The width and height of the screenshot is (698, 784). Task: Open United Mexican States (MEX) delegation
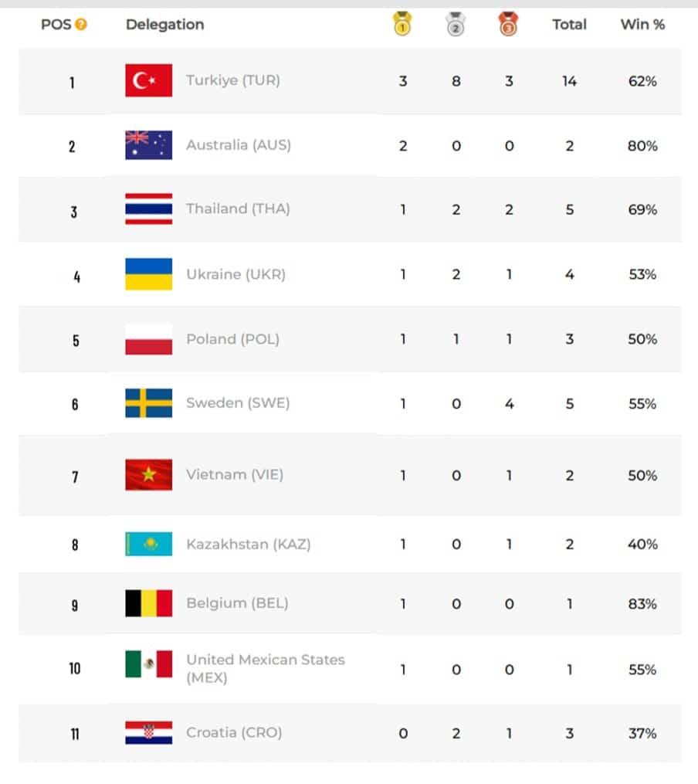click(x=266, y=668)
